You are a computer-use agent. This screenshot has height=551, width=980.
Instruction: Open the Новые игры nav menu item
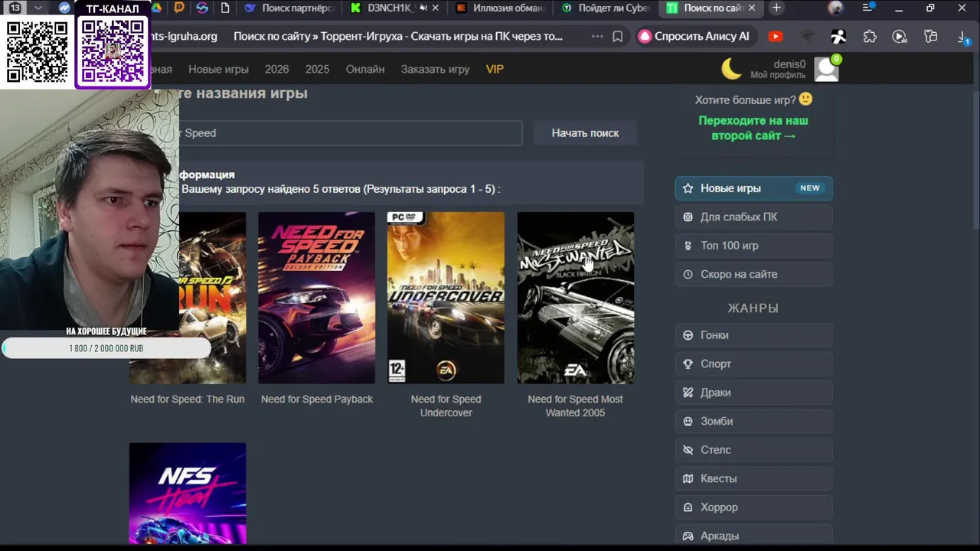218,69
